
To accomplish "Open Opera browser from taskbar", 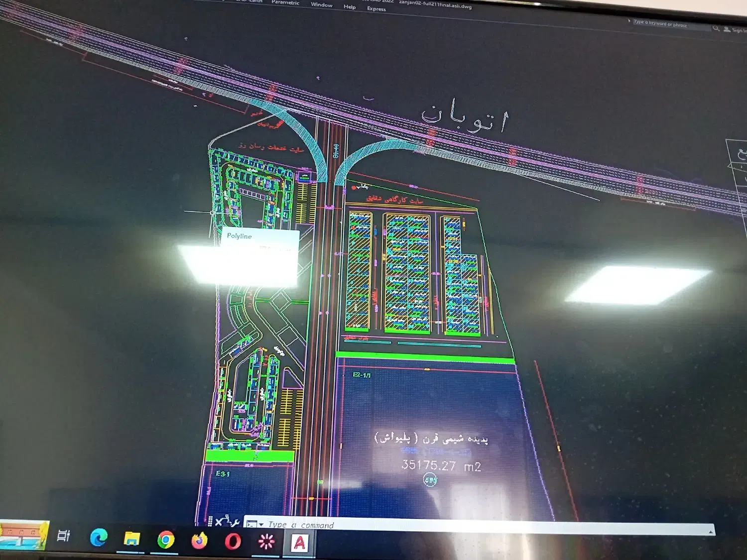I will [233, 541].
